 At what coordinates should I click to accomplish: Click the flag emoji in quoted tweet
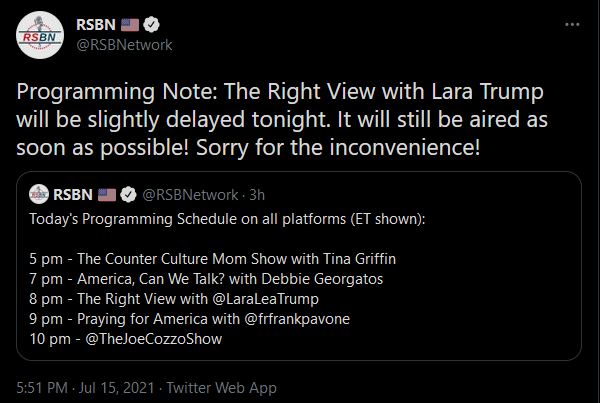107,195
